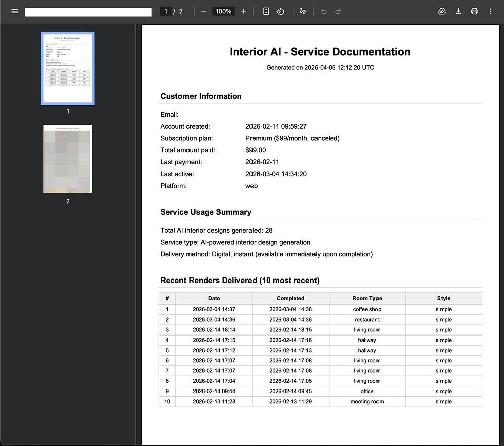Click the Interior AI document heading
The height and width of the screenshot is (446, 504).
point(320,52)
